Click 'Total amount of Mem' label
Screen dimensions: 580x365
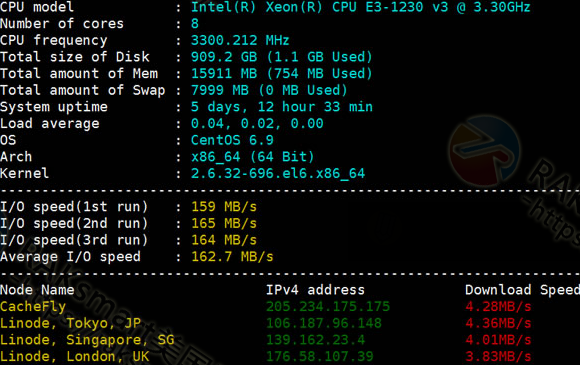(79, 74)
